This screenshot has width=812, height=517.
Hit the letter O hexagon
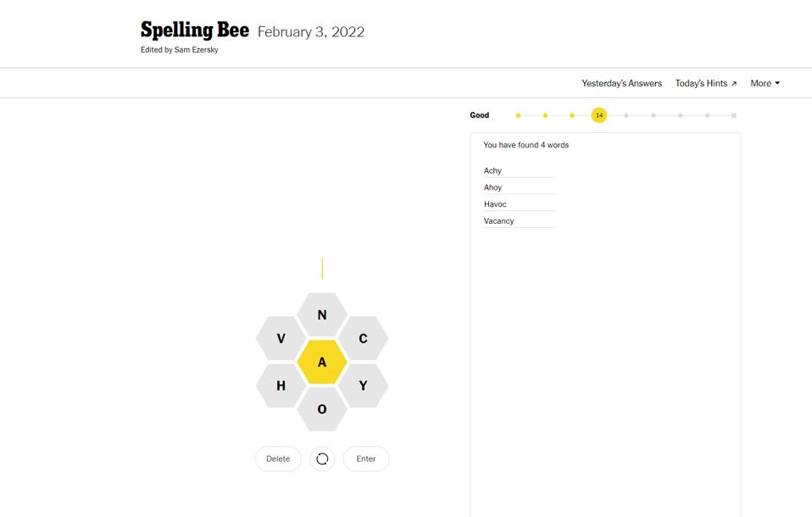[322, 409]
